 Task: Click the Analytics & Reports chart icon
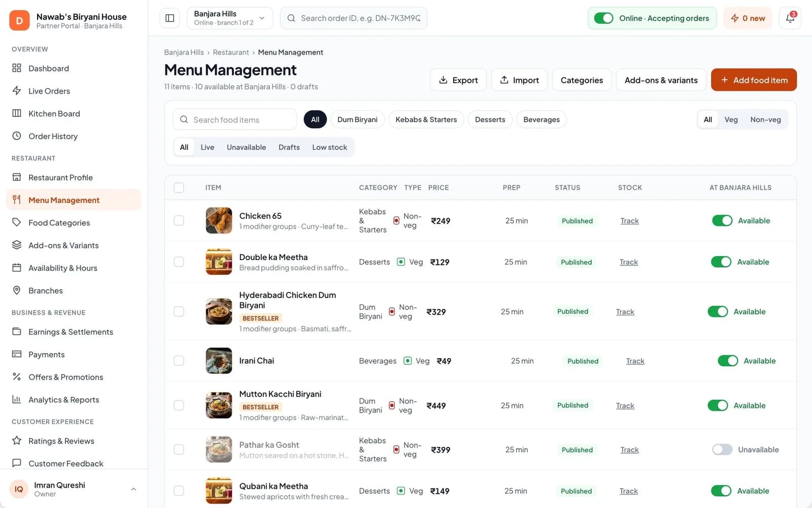17,399
